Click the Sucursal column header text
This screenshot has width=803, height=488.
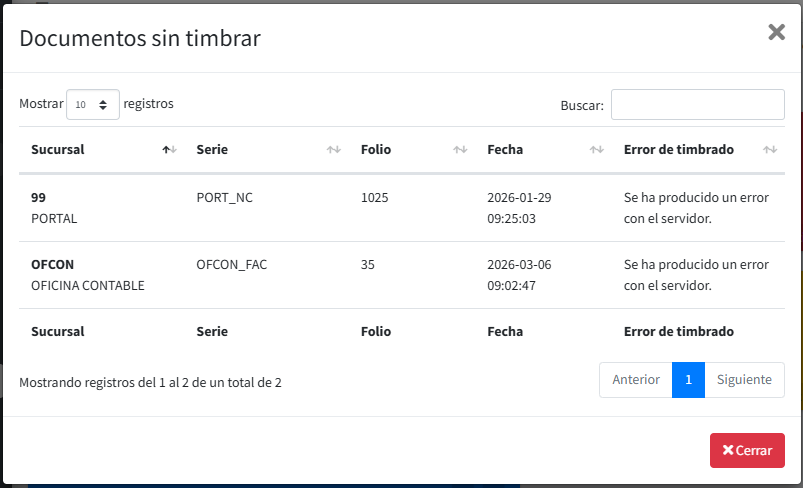[x=58, y=150]
